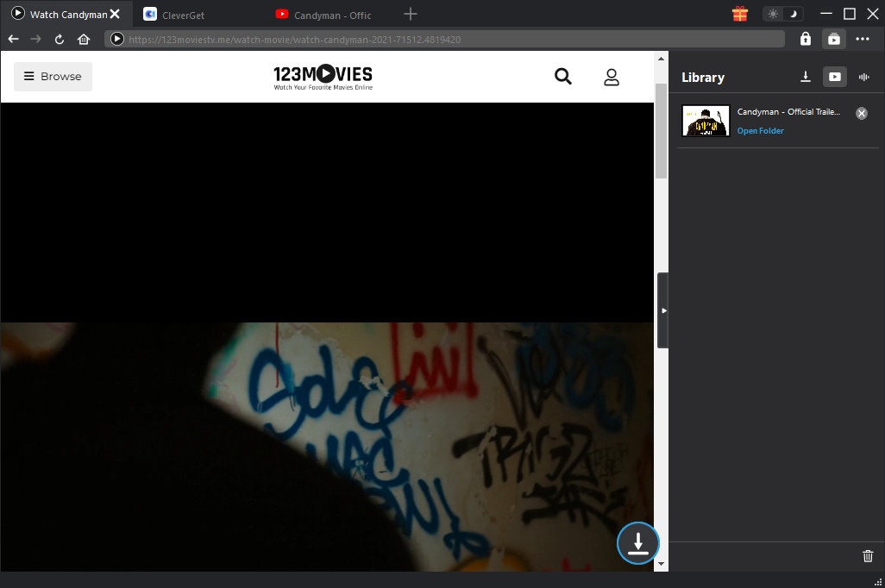The width and height of the screenshot is (885, 588).
Task: Toggle the library panel icon
Action: point(833,39)
